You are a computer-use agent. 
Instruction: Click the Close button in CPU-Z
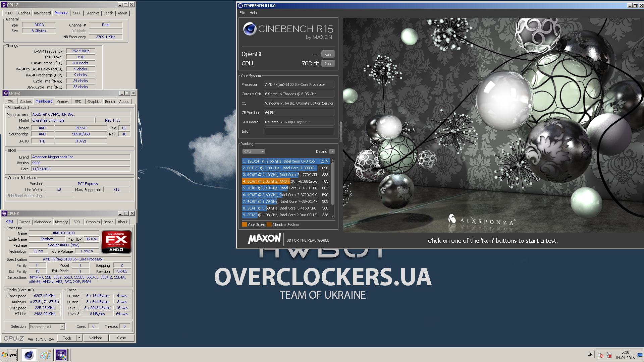click(x=121, y=338)
